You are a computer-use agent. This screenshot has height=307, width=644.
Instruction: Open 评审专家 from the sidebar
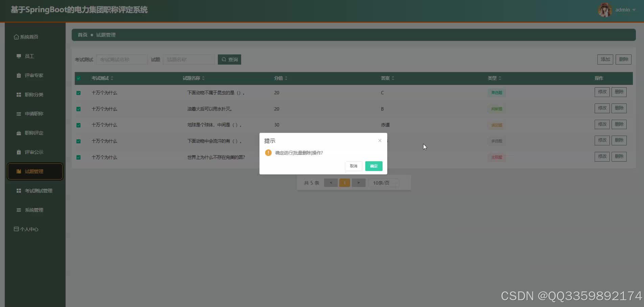click(x=33, y=75)
